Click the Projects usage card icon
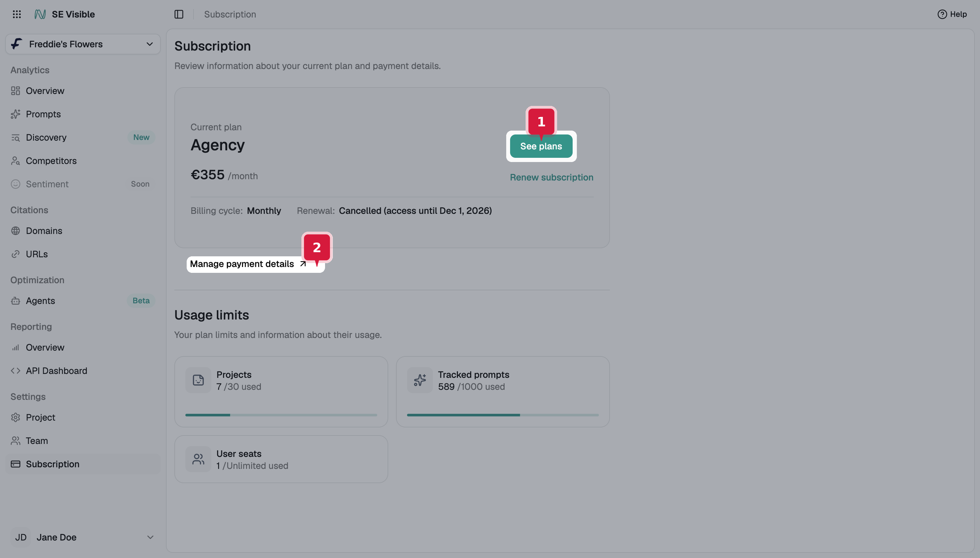Image resolution: width=980 pixels, height=558 pixels. point(198,380)
